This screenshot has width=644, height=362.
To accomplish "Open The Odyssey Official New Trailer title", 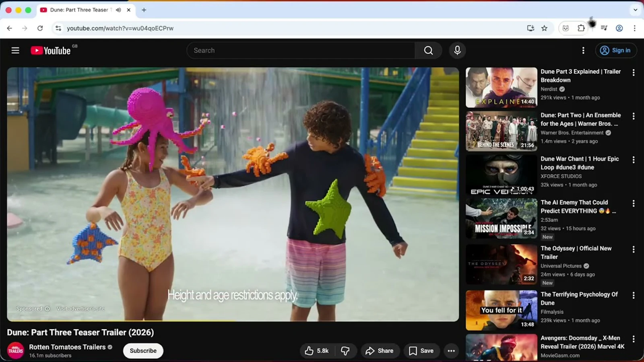I will [576, 253].
